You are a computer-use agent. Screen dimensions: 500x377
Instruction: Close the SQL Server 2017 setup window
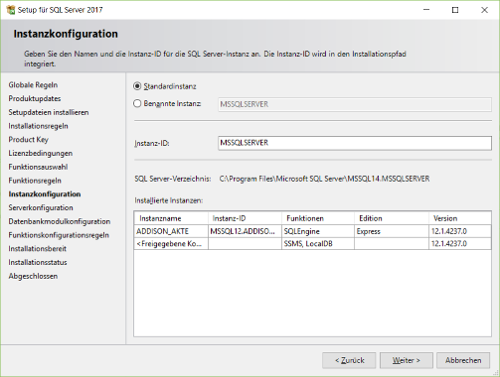coord(484,10)
